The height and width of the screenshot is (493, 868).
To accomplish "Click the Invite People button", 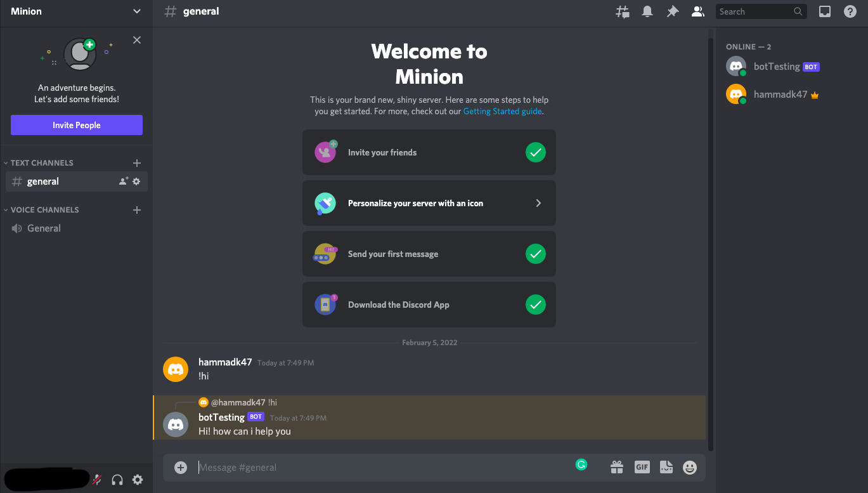I will [x=76, y=125].
